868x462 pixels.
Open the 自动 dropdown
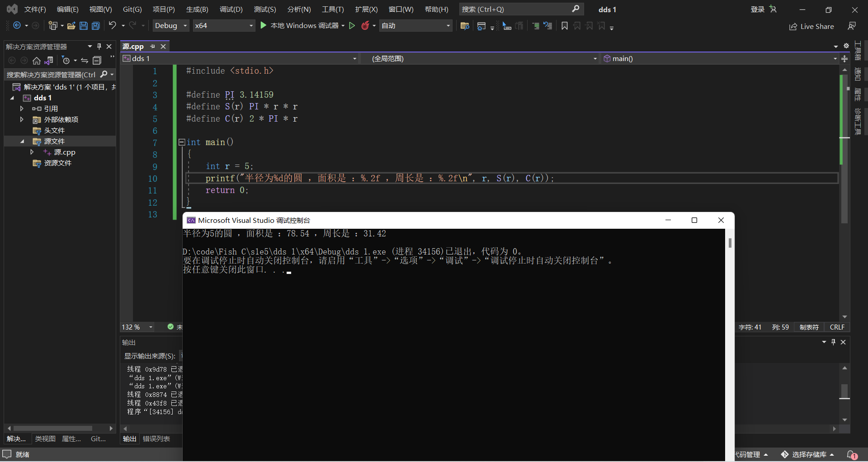click(416, 26)
